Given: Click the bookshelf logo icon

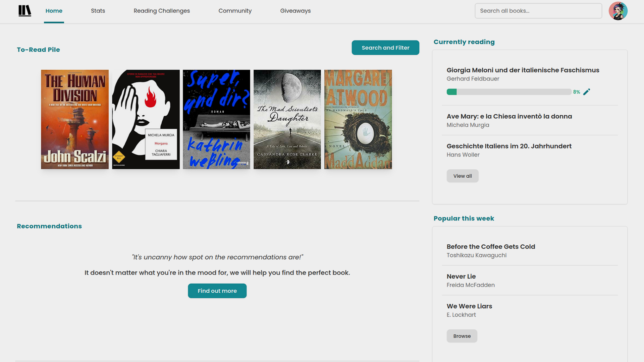Looking at the screenshot, I should click(x=24, y=11).
